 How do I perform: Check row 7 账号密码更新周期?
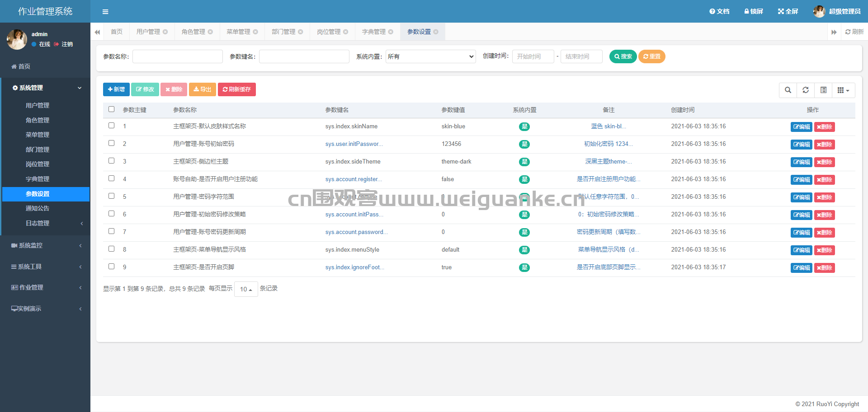click(x=112, y=231)
